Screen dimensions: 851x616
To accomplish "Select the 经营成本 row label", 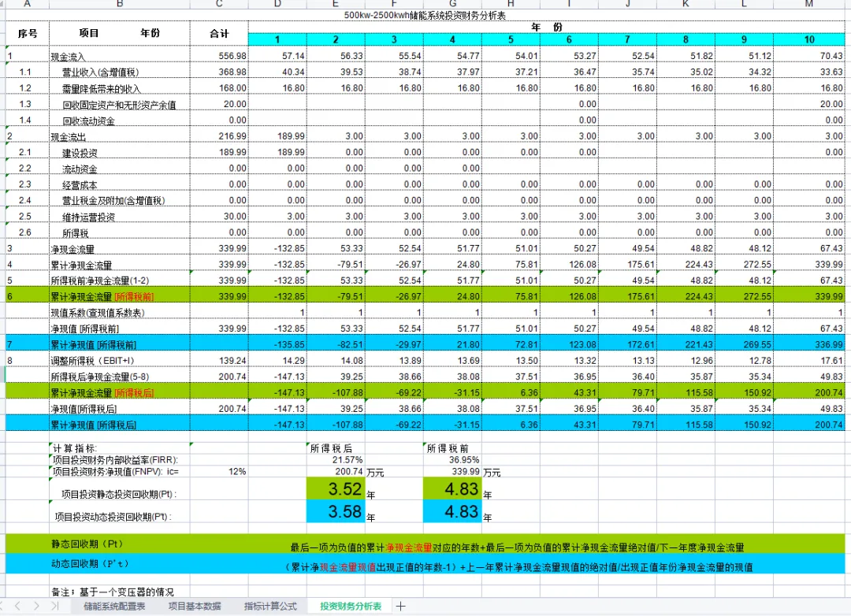I will click(80, 185).
